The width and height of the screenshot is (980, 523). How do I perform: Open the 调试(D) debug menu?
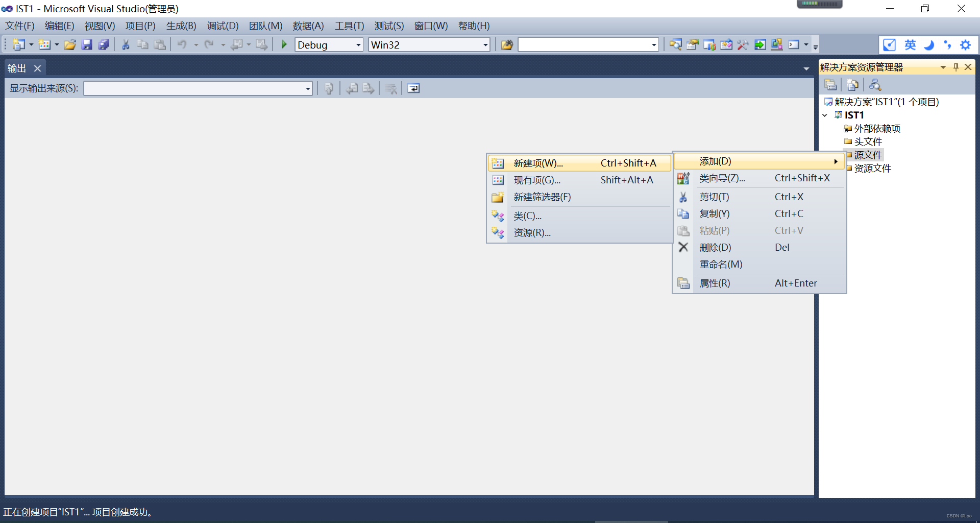click(223, 26)
